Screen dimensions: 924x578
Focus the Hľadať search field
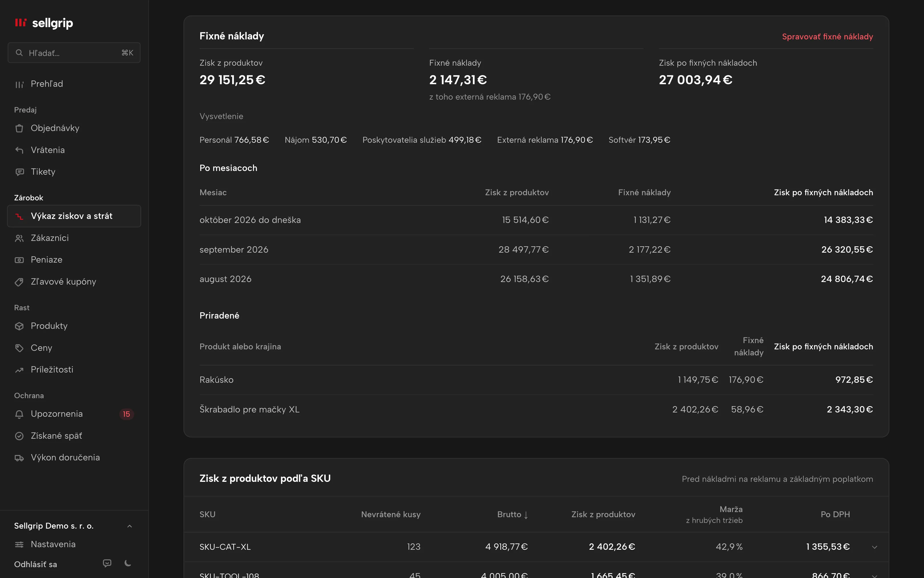[74, 53]
